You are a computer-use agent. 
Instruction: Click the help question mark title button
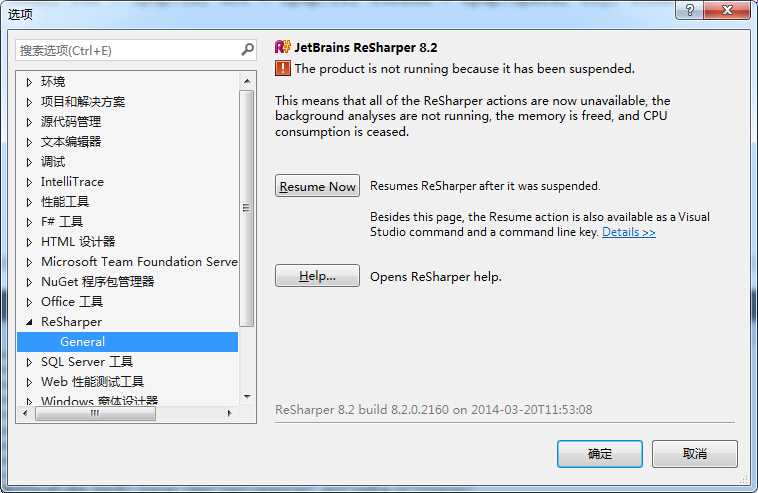click(690, 10)
